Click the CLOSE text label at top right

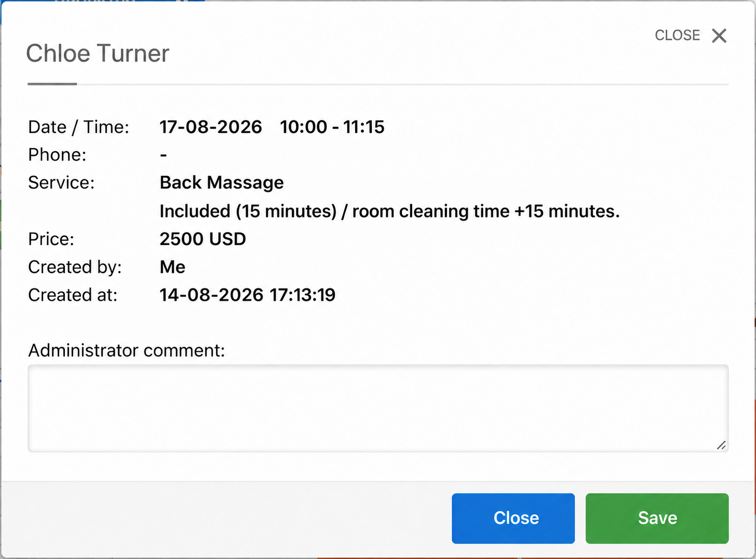coord(677,35)
